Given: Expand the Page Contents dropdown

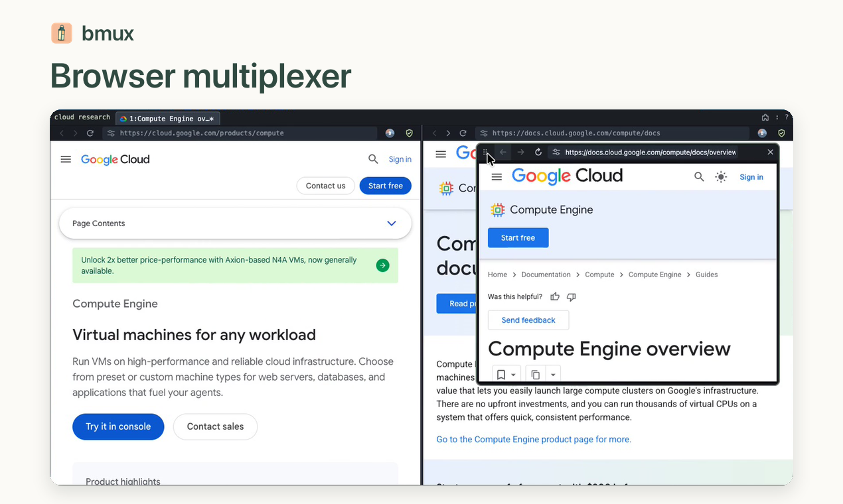Looking at the screenshot, I should (236, 223).
